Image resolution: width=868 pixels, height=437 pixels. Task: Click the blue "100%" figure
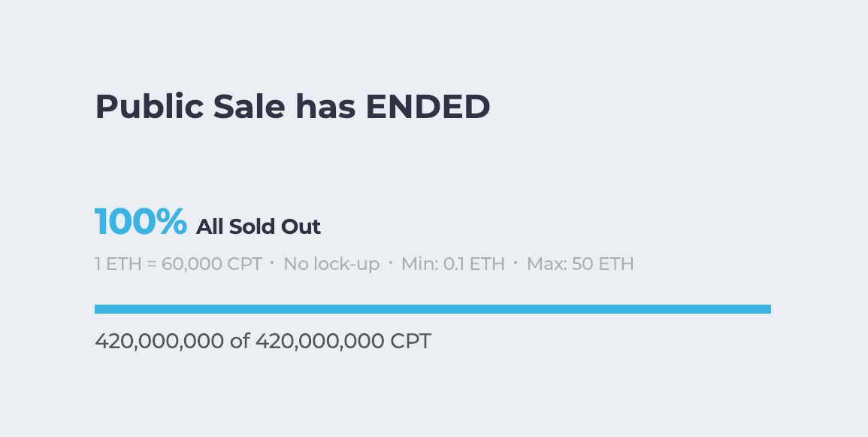click(141, 222)
